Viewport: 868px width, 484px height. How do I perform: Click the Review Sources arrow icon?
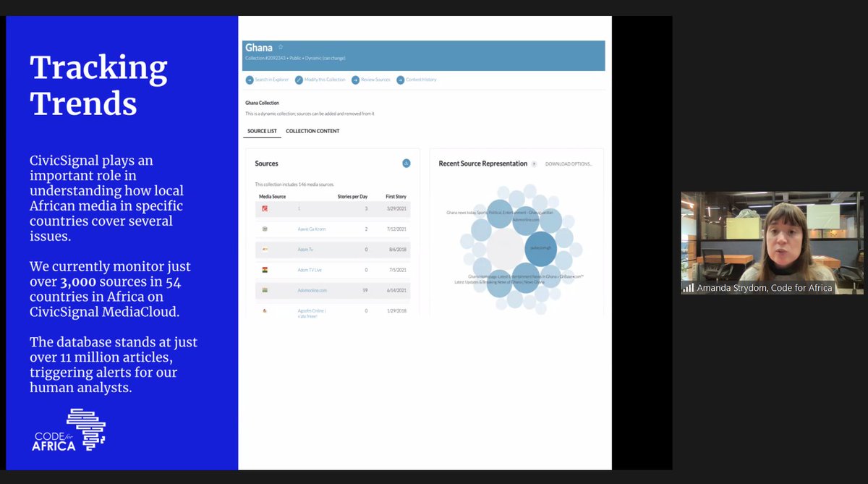point(355,80)
